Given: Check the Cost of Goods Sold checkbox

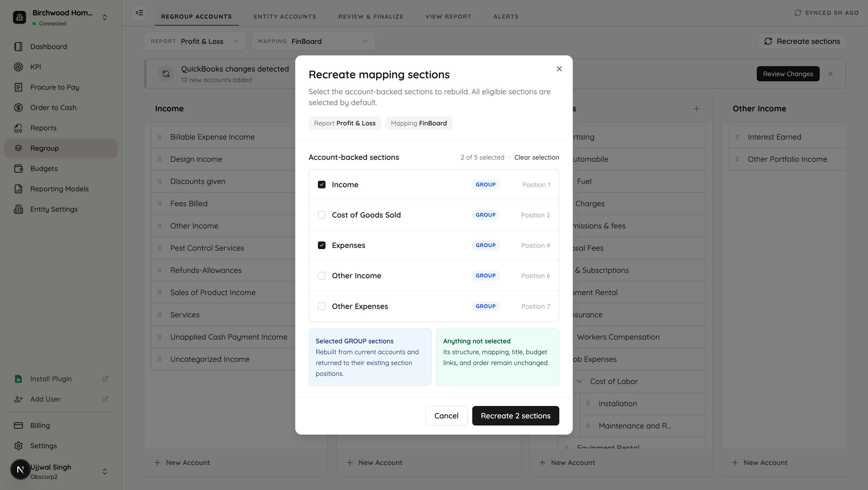Looking at the screenshot, I should coord(321,215).
